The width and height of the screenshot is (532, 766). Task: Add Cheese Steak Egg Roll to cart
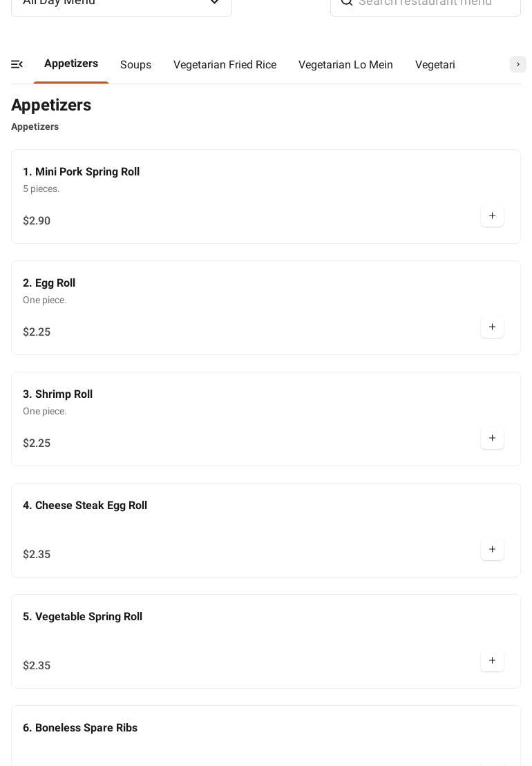point(492,550)
